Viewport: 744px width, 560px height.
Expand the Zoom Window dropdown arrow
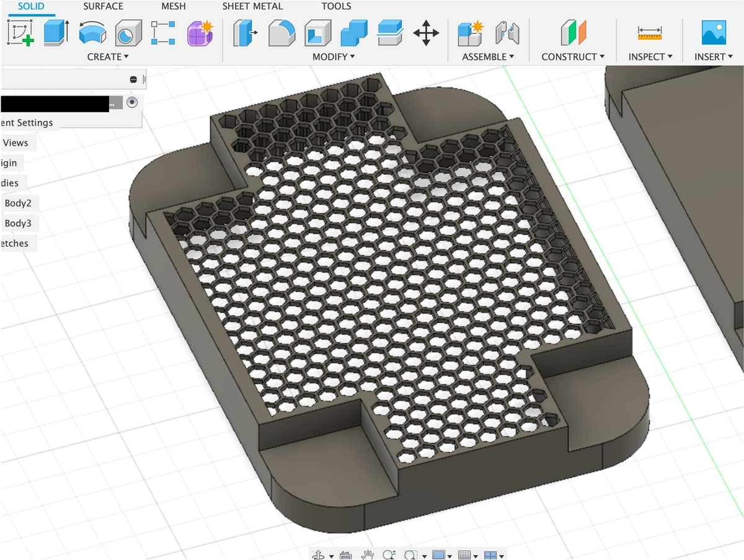click(425, 556)
